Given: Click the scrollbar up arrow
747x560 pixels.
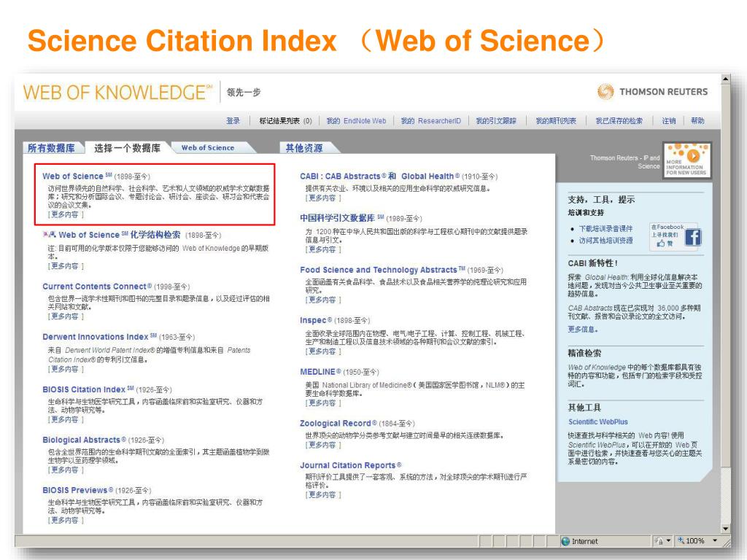Looking at the screenshot, I should [x=725, y=79].
